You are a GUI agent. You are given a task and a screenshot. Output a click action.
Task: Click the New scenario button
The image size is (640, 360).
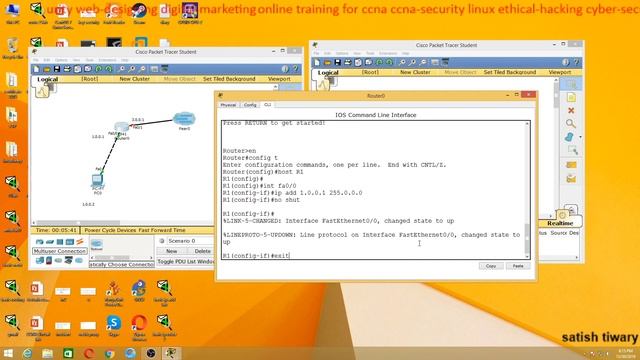(171, 251)
